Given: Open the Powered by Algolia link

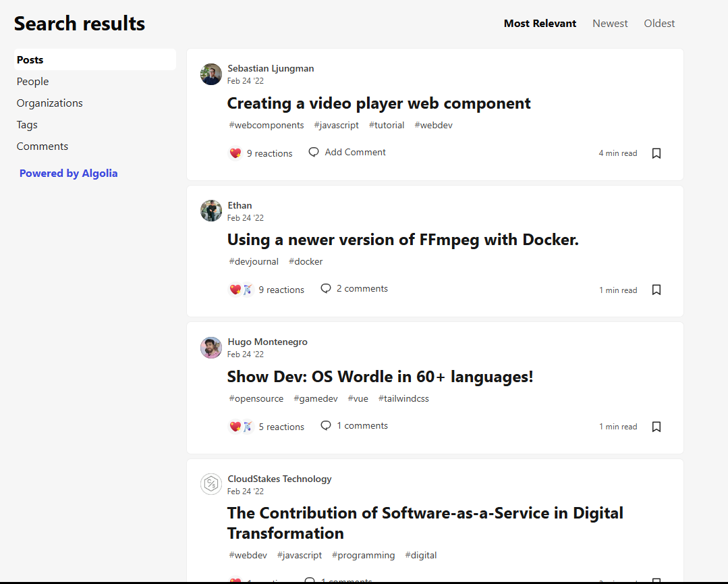Looking at the screenshot, I should [x=68, y=174].
